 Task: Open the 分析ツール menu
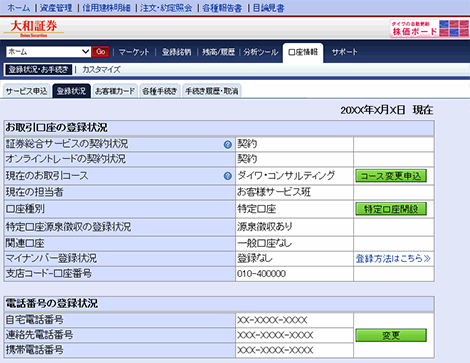coord(261,52)
